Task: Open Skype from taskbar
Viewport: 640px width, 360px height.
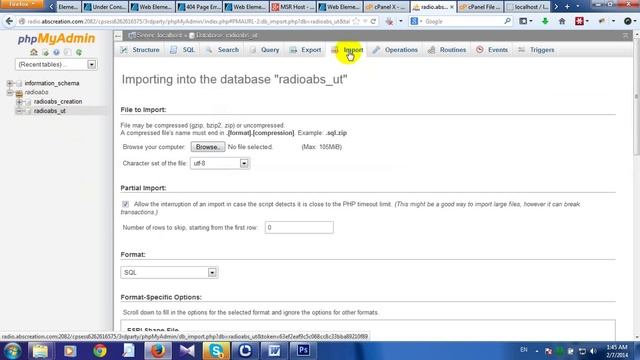Action: click(216, 351)
